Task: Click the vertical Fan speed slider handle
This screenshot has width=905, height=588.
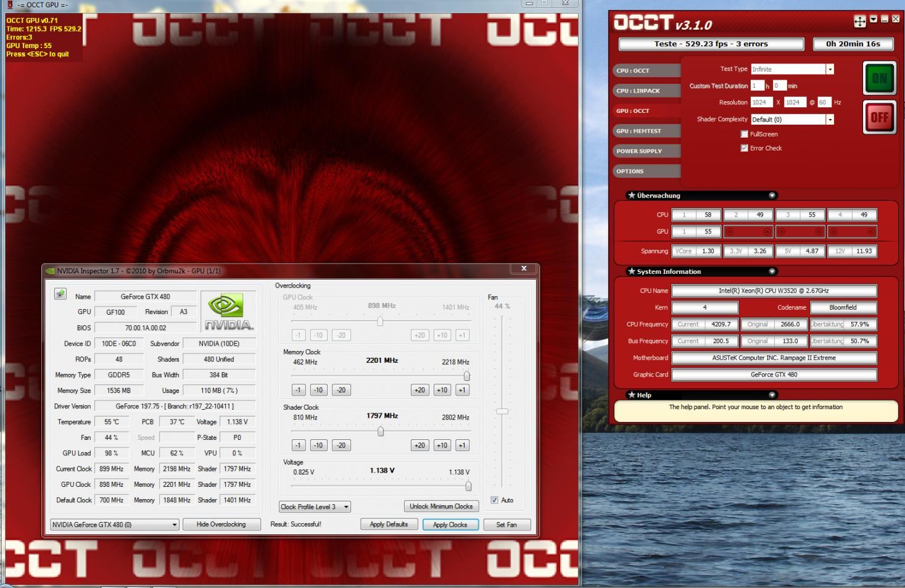Action: click(x=502, y=411)
